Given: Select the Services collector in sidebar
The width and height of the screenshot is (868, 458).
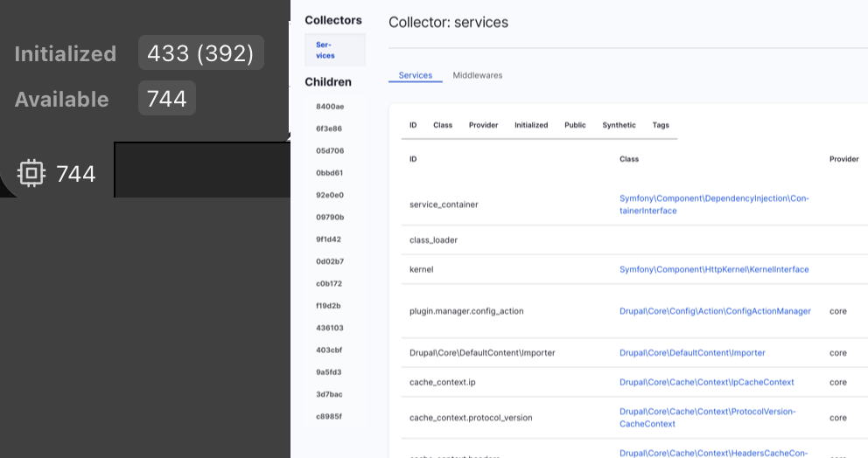Looking at the screenshot, I should 325,50.
